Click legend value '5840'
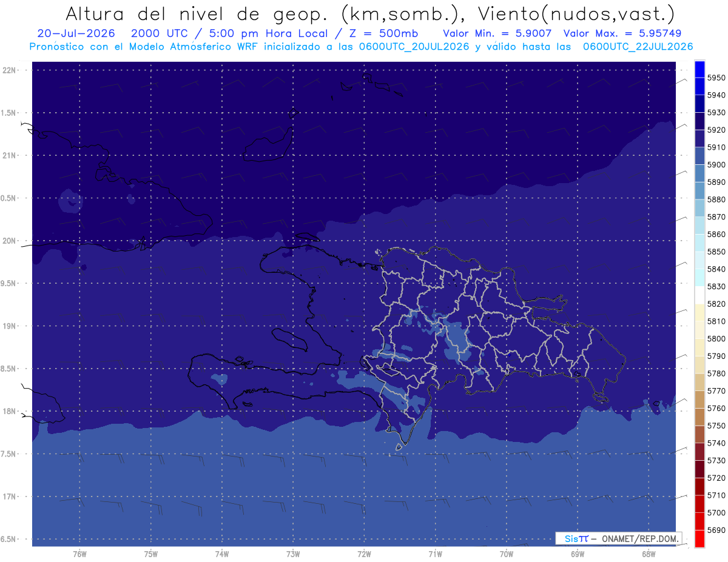Image resolution: width=728 pixels, height=562 pixels. tap(716, 269)
